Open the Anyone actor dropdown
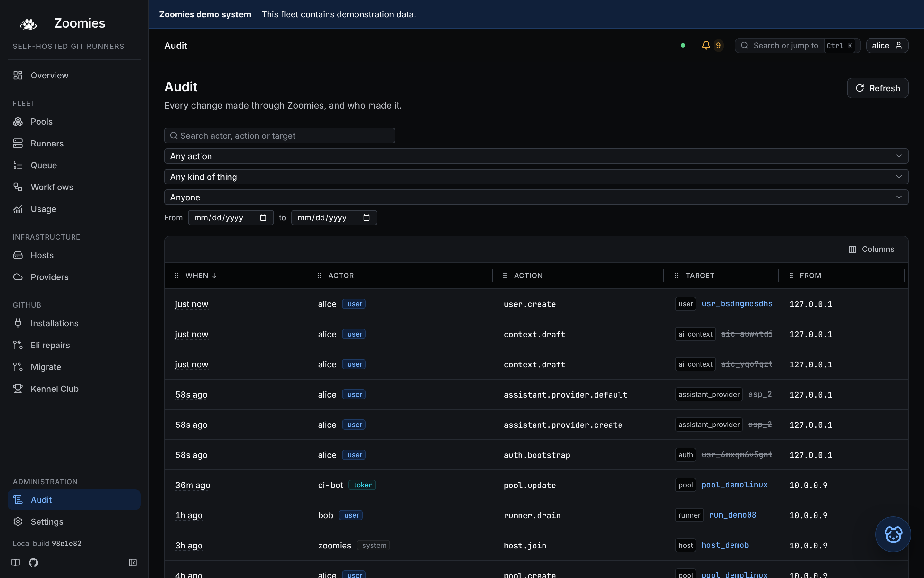924x578 pixels. tap(536, 197)
